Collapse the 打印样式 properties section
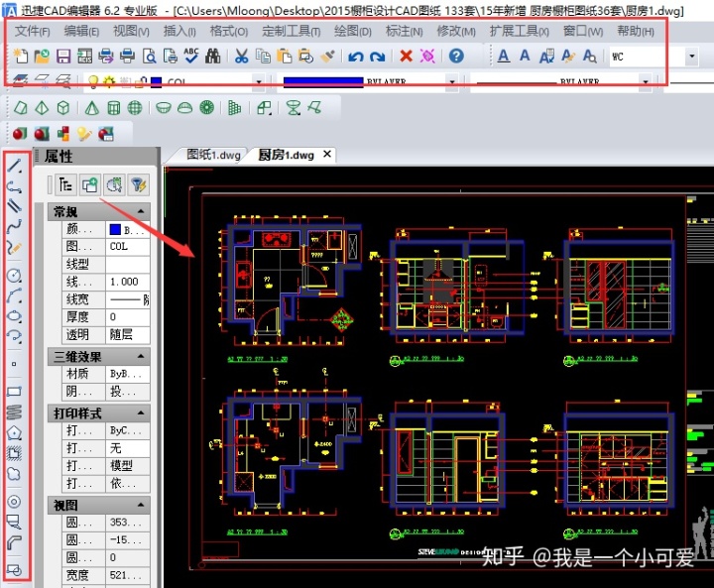Image resolution: width=714 pixels, height=588 pixels. tap(141, 413)
